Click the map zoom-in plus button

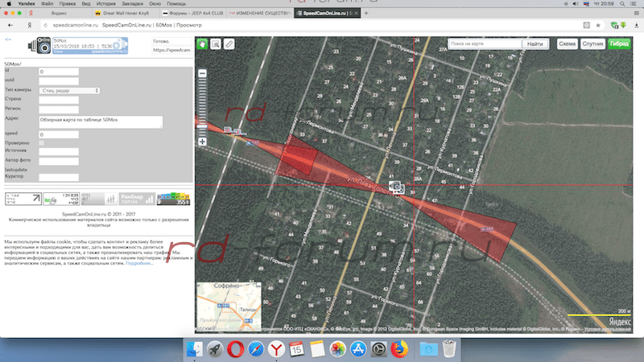click(202, 142)
